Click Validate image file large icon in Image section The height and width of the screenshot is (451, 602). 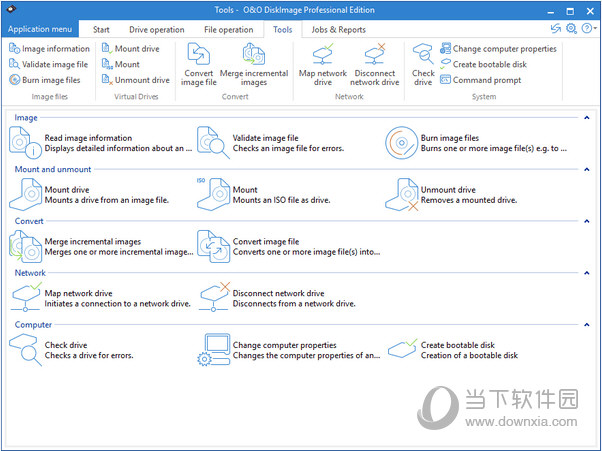point(213,142)
